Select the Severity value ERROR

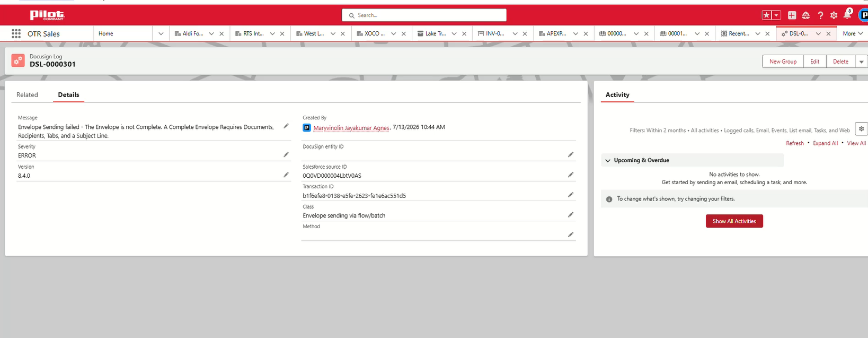click(27, 155)
